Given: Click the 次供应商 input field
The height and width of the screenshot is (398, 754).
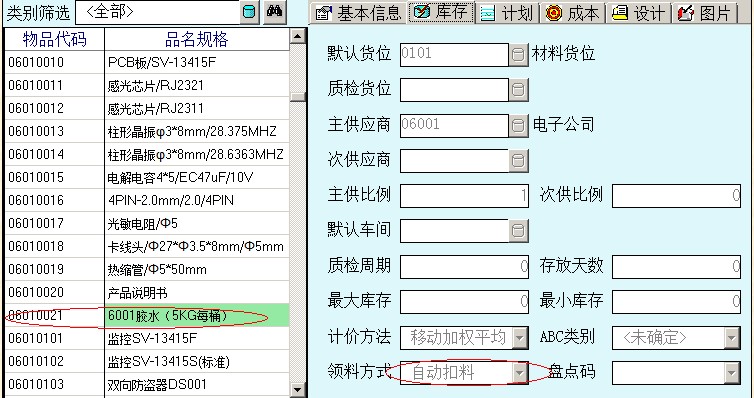Looking at the screenshot, I should 454,161.
